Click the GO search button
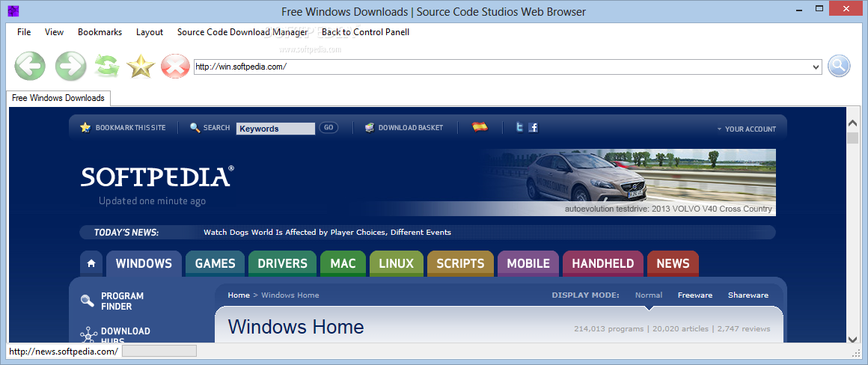Viewport: 868px width, 365px height. (x=328, y=128)
